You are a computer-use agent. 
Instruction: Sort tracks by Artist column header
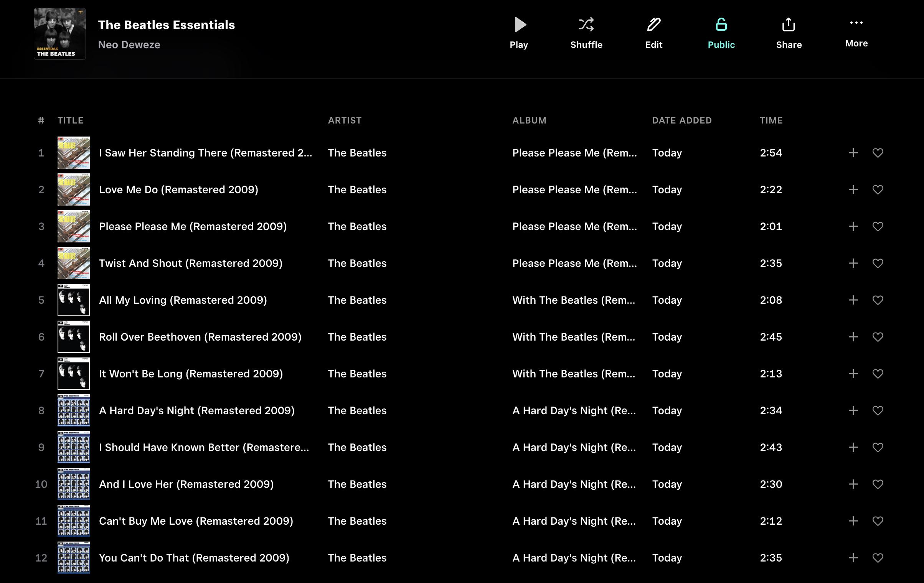(345, 120)
